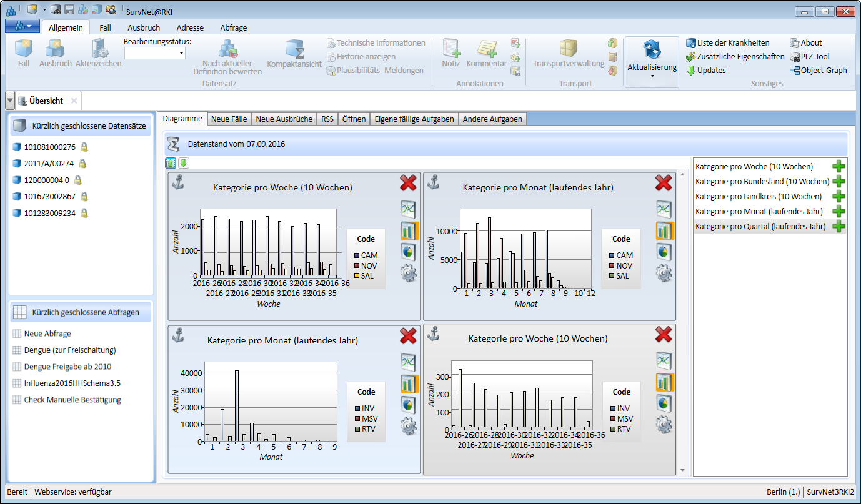Open the tab list dropdown left of Übersicht
Image resolution: width=861 pixels, height=504 pixels.
coord(10,101)
